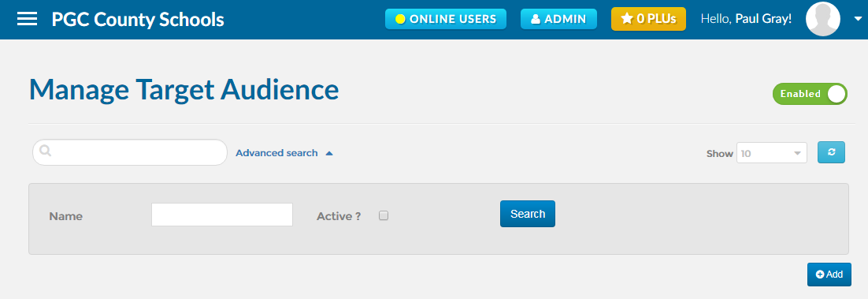This screenshot has height=299, width=868.
Task: Click the Manage Target Audience heading
Action: (184, 90)
